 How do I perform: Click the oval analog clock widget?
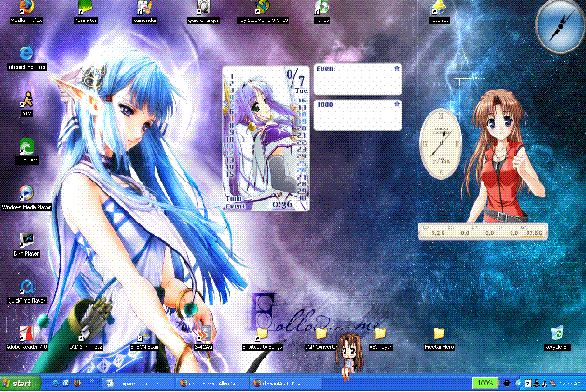pyautogui.click(x=441, y=144)
